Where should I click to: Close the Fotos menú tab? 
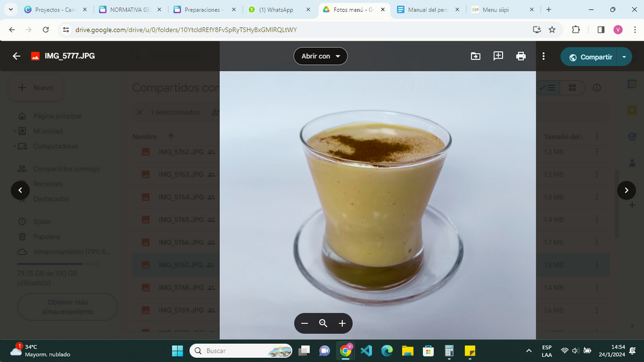pyautogui.click(x=383, y=9)
